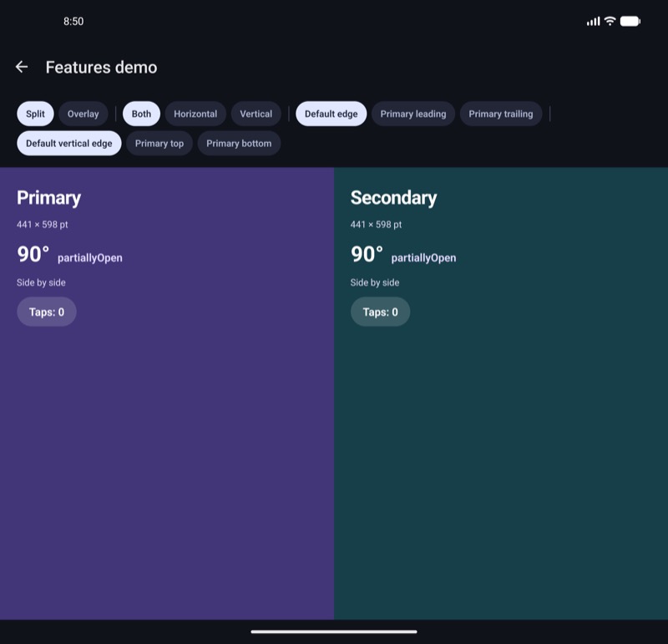Tap the cellular signal status icon

tap(593, 22)
